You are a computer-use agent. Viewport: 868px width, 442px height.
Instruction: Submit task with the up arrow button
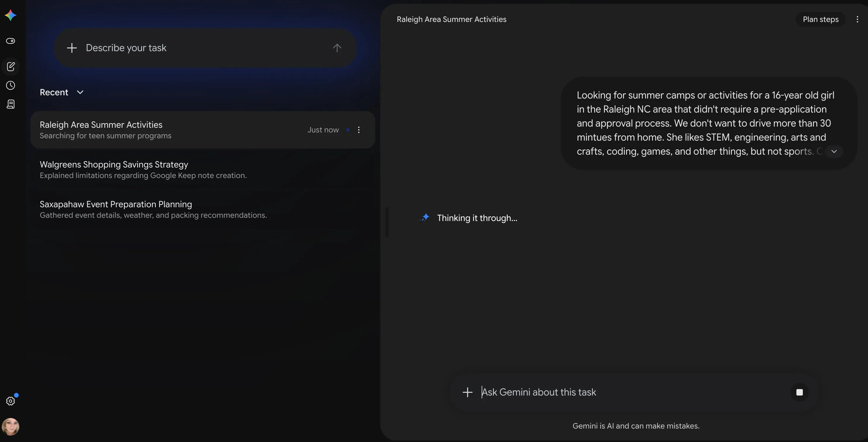(337, 48)
